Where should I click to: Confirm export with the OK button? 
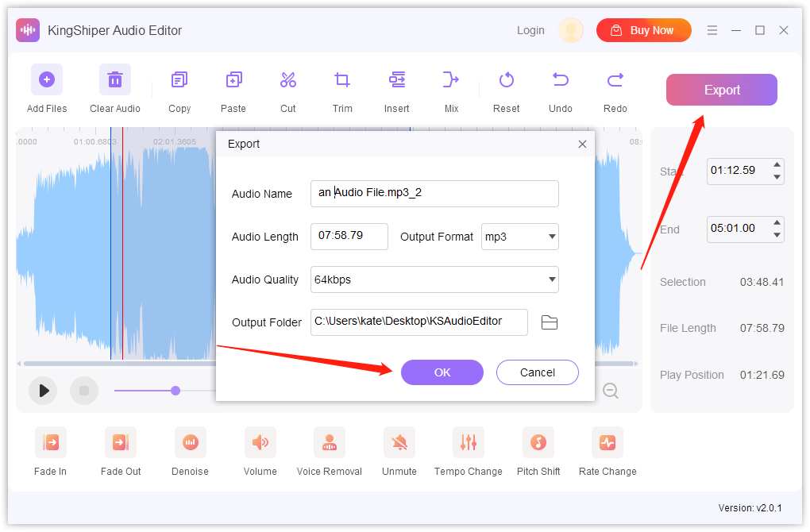[442, 372]
